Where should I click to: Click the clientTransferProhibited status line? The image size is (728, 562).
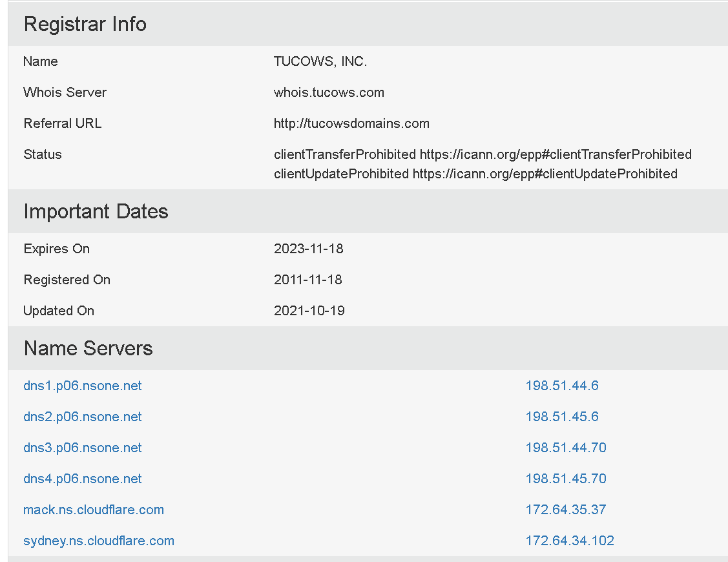pyautogui.click(x=483, y=154)
